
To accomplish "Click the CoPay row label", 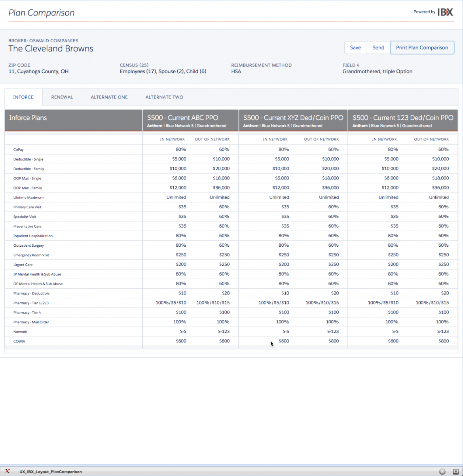I will 19,150.
